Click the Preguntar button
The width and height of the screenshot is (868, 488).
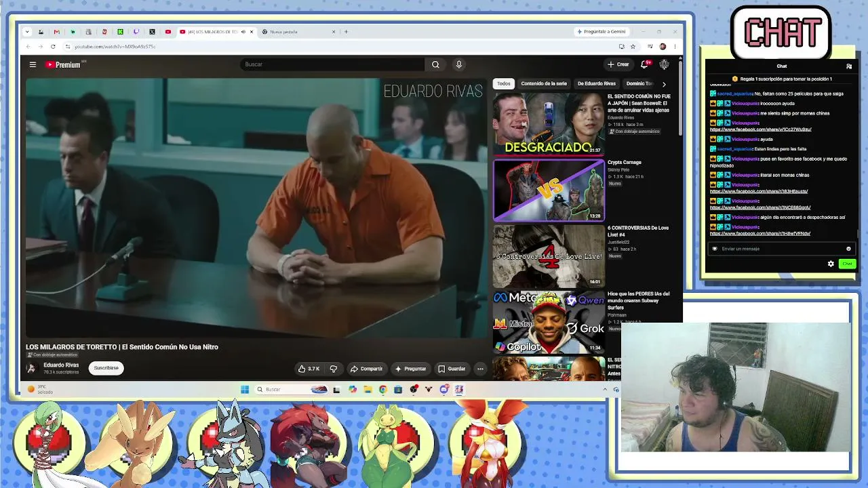(x=410, y=369)
